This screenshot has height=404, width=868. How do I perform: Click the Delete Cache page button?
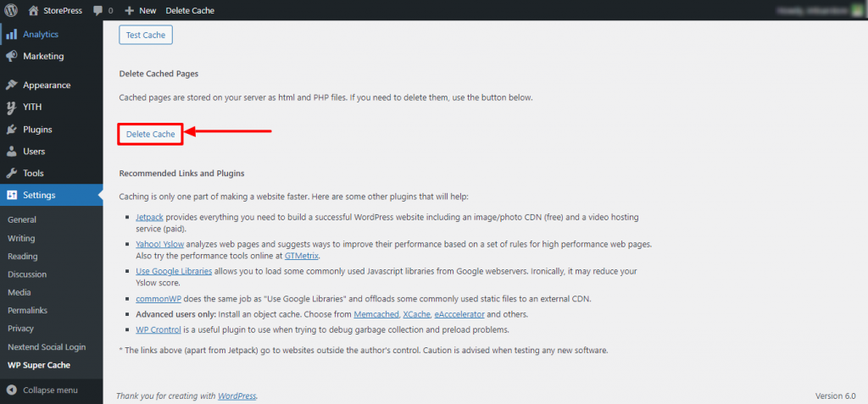click(151, 135)
